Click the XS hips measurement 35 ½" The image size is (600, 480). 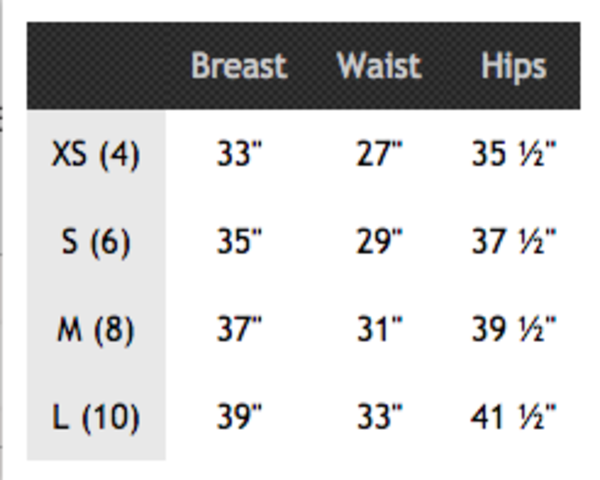(514, 154)
